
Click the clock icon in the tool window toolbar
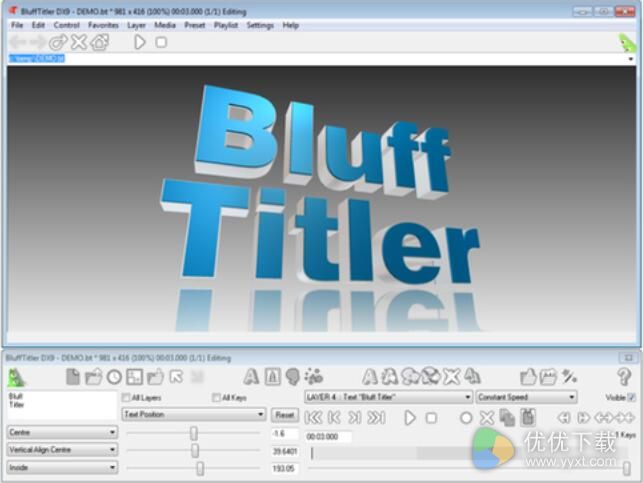(x=114, y=377)
